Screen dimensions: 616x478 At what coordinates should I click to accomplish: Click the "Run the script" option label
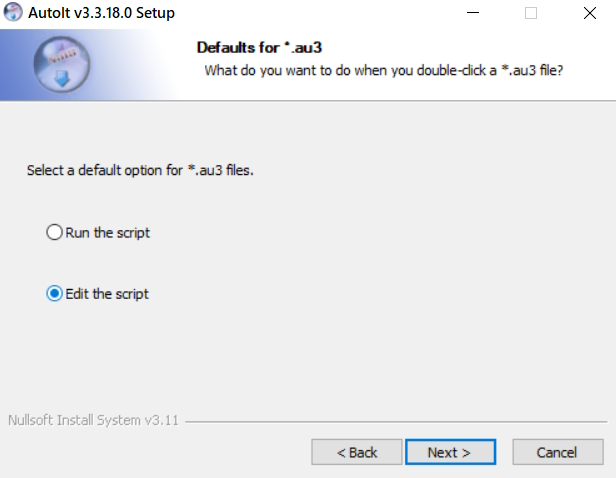coord(108,233)
